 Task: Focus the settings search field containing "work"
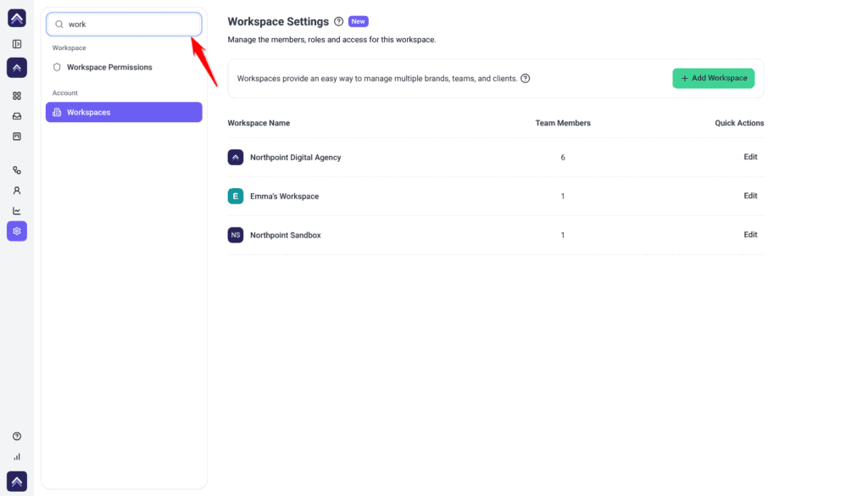click(x=124, y=25)
